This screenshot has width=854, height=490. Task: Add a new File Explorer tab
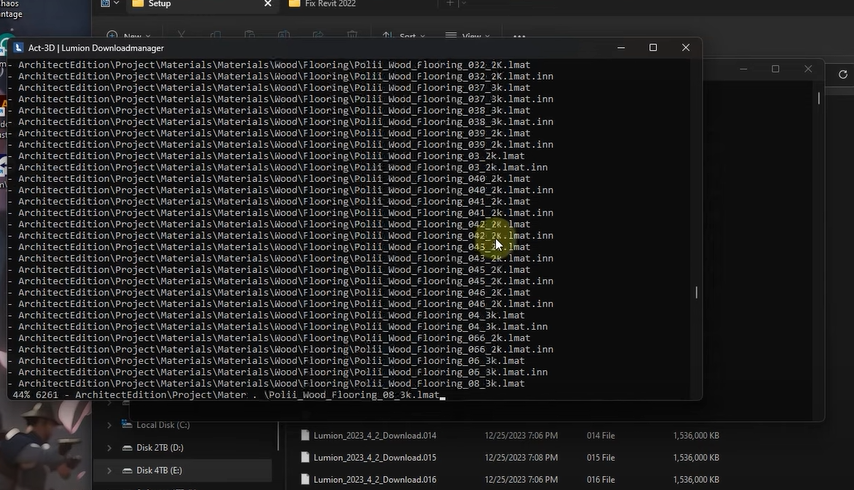(451, 4)
